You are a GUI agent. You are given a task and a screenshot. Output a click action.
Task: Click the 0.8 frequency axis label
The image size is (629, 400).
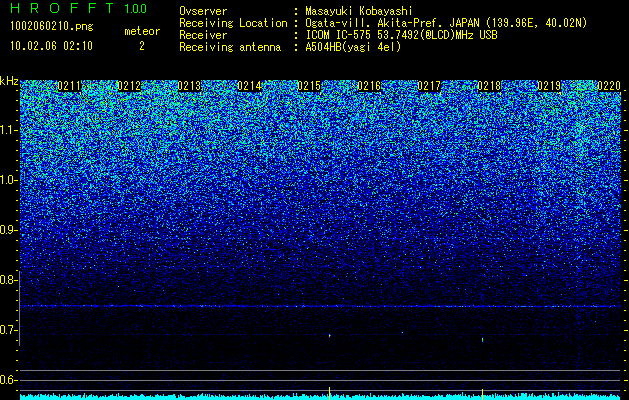point(8,280)
